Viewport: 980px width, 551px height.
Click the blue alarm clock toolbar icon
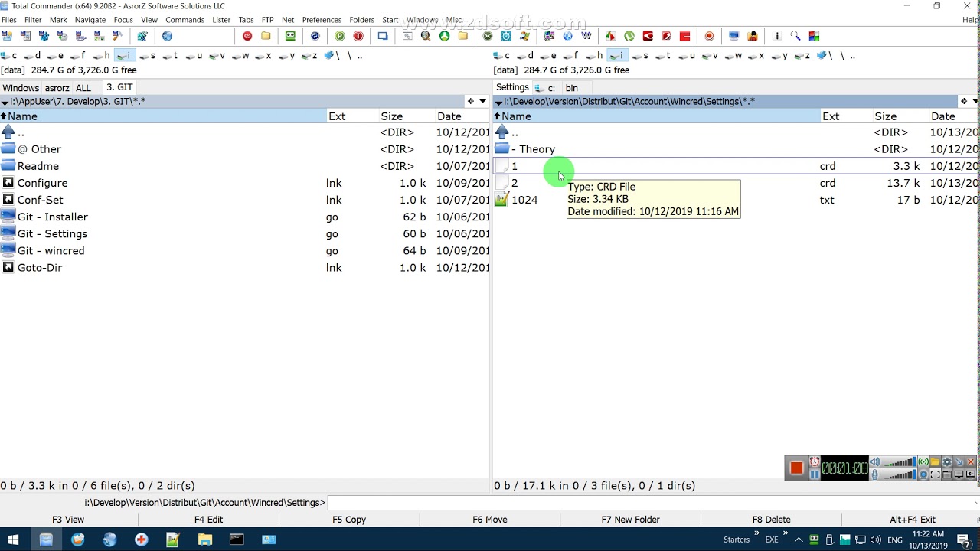pos(506,36)
